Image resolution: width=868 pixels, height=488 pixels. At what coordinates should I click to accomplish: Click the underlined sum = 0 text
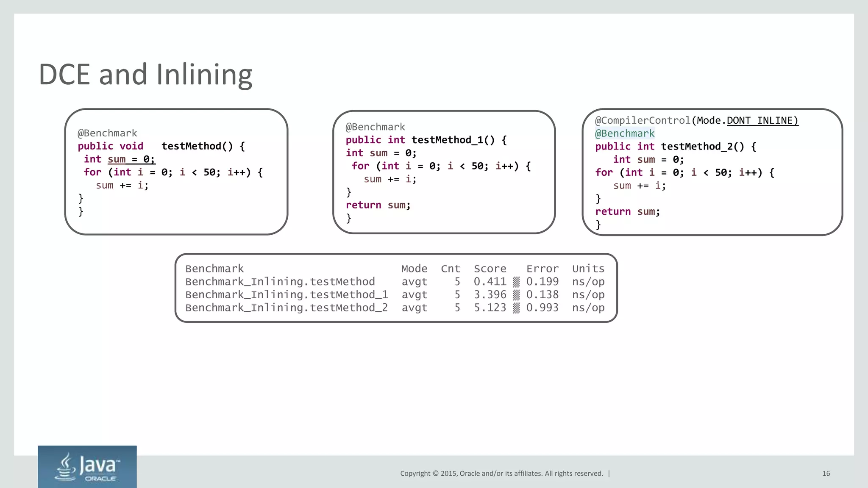[131, 159]
